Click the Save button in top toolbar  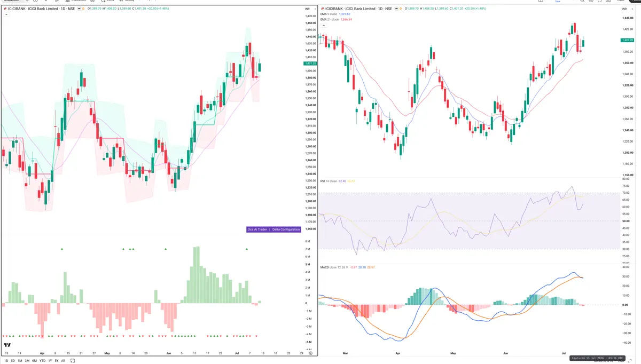(x=558, y=2)
